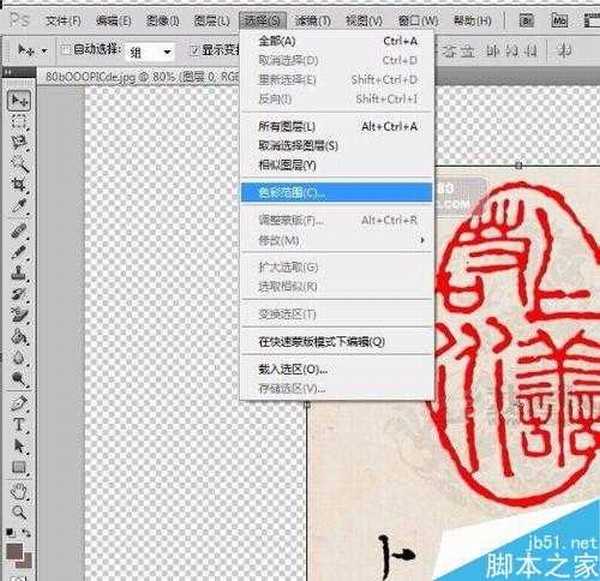This screenshot has height=581, width=600.
Task: Select the Clone Stamp tool
Action: coord(18,272)
